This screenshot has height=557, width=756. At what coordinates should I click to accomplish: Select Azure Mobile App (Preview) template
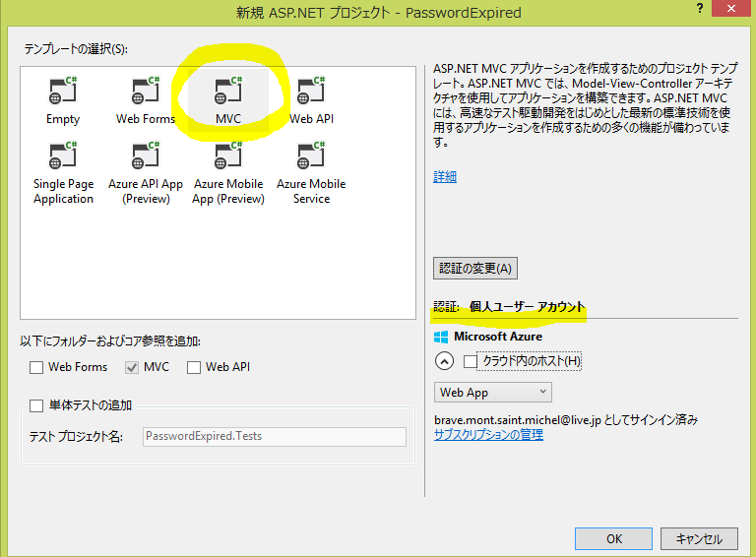(228, 173)
